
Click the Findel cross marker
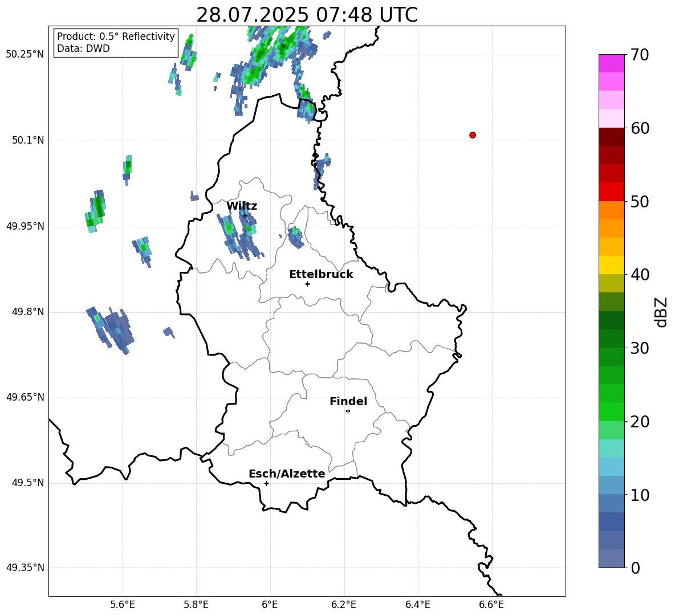[x=348, y=411]
